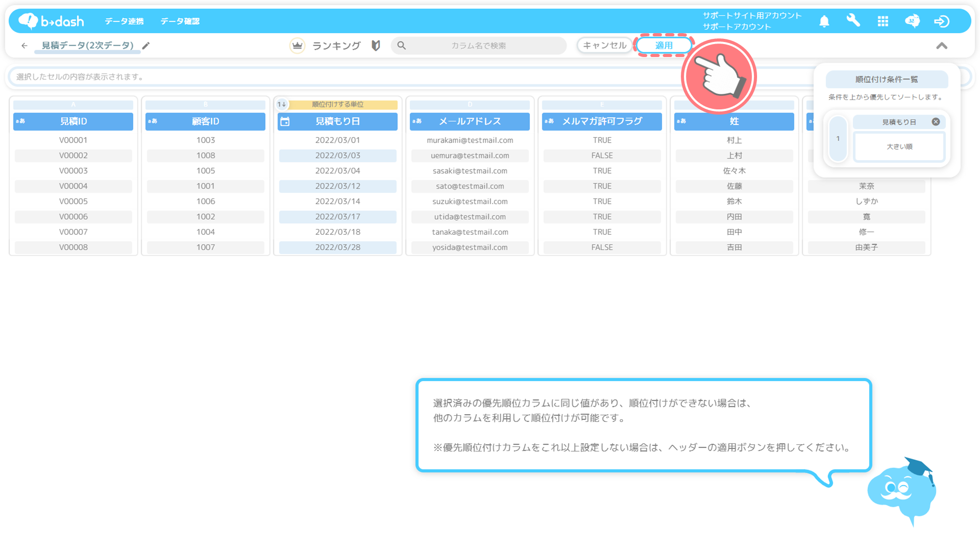The height and width of the screenshot is (551, 980).
Task: Remove the 見積もり日 ranking condition
Action: click(x=935, y=122)
